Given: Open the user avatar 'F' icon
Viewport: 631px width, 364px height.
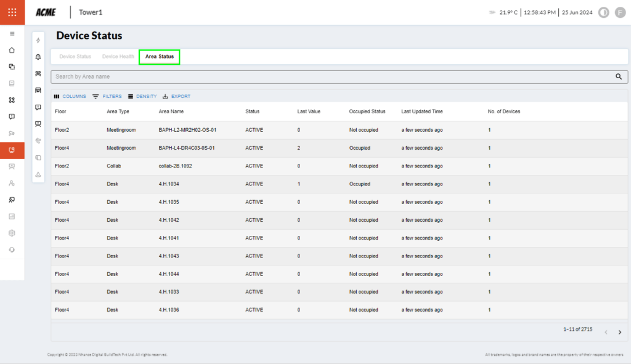Looking at the screenshot, I should tap(620, 12).
